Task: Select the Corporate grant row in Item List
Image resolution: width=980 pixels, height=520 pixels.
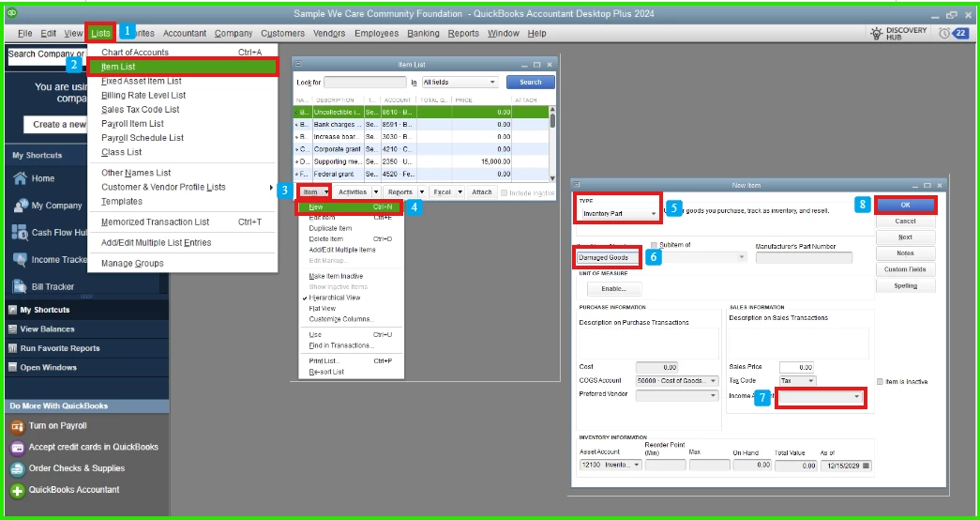Action: [421, 149]
